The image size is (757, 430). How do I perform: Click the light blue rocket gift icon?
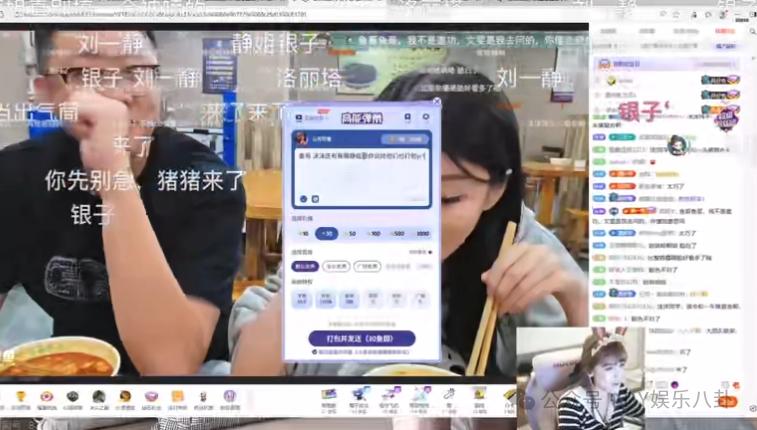pos(420,395)
